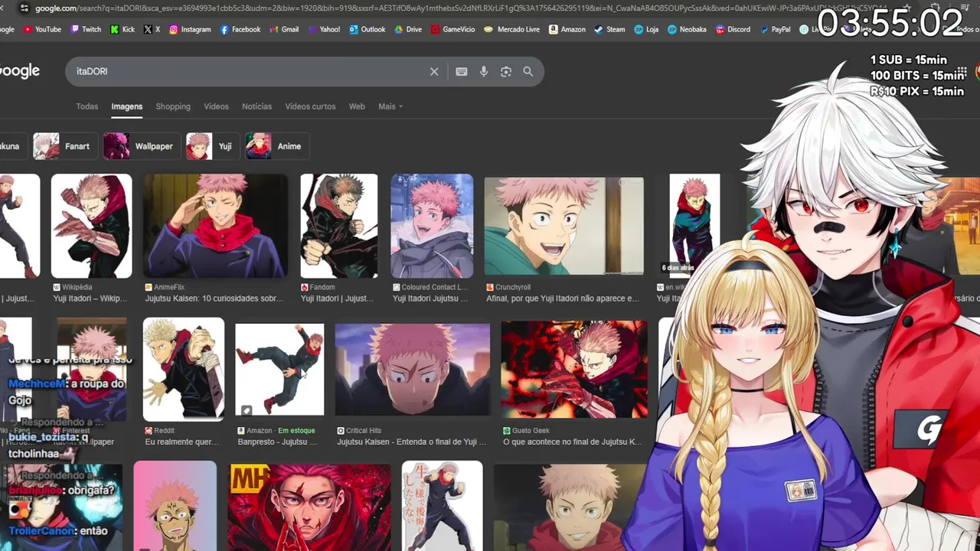Open the Wikipédia Yuji Itadori image result
Viewport: 980px width, 551px height.
point(91,226)
